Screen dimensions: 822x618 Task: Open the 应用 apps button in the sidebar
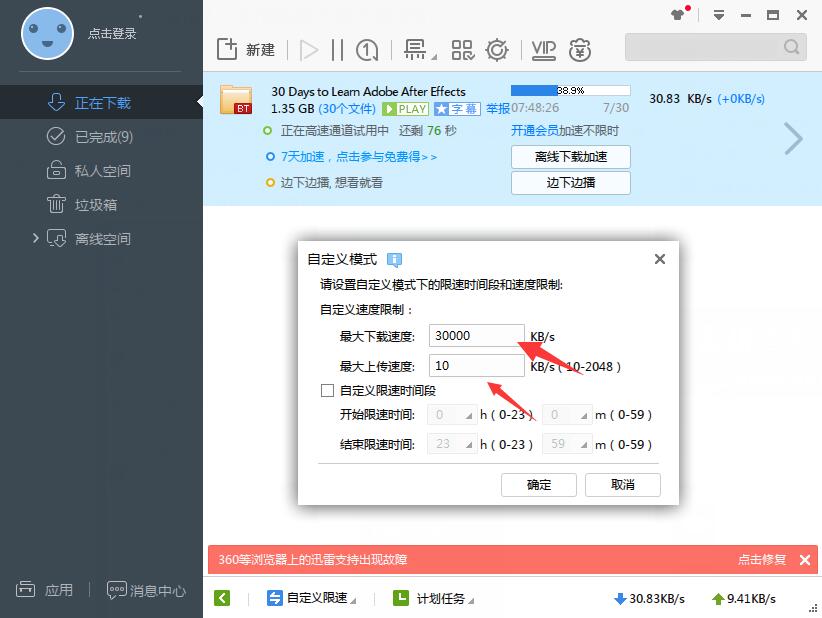tap(45, 590)
